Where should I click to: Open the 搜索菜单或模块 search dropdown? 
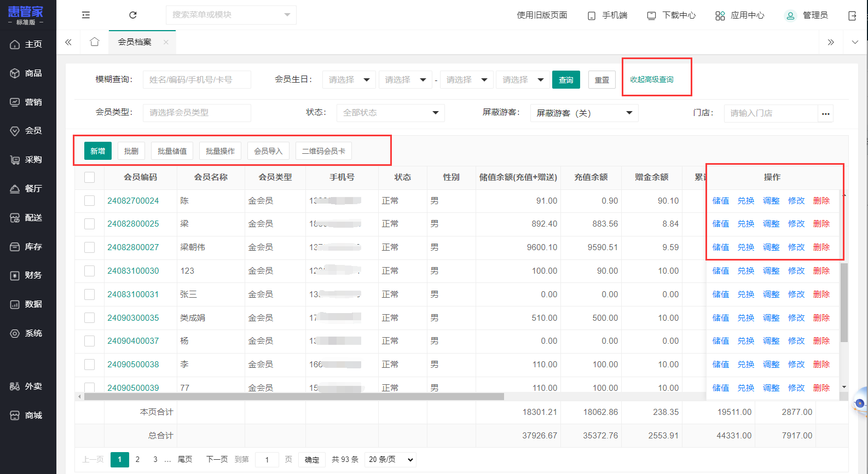point(231,15)
